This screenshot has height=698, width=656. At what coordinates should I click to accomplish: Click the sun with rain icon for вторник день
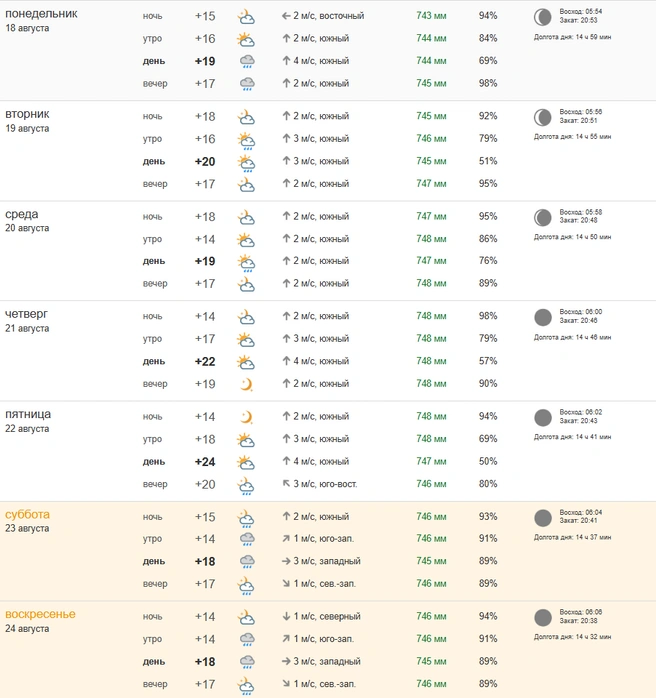[246, 163]
